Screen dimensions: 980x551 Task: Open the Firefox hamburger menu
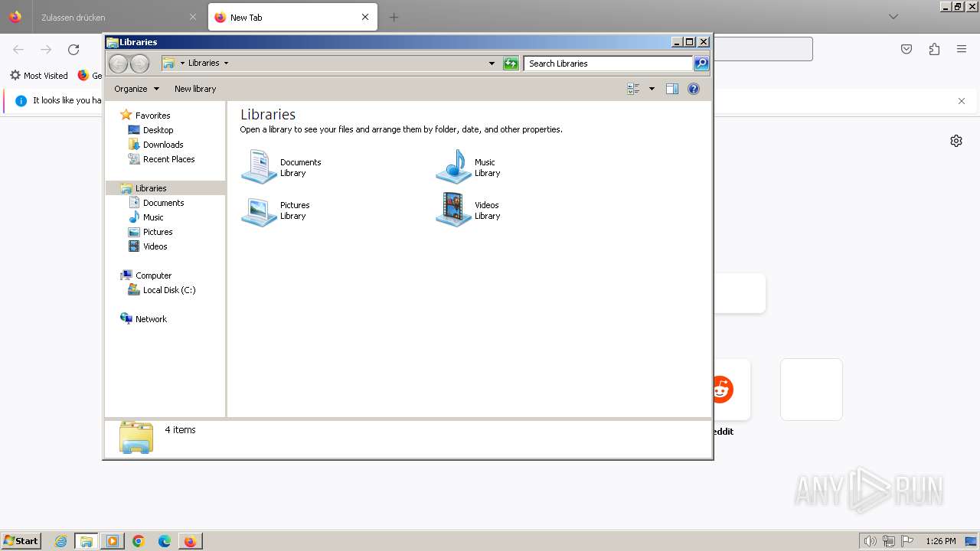click(x=962, y=49)
